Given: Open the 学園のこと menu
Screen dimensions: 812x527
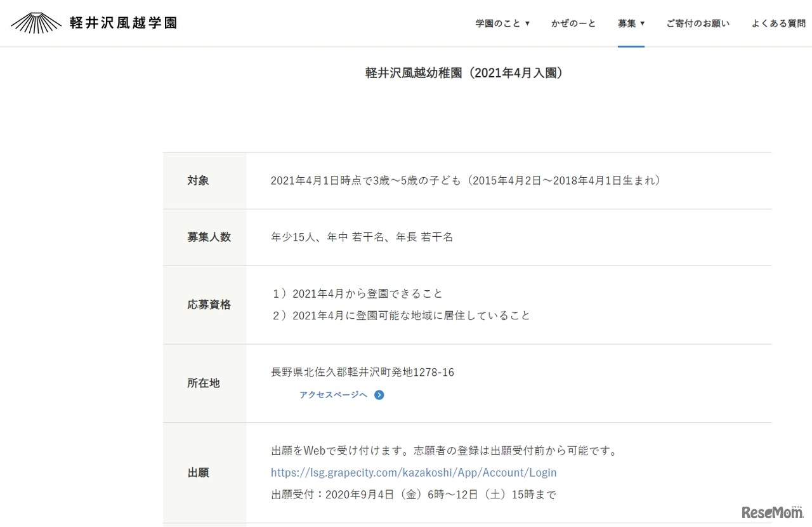Looking at the screenshot, I should point(498,23).
